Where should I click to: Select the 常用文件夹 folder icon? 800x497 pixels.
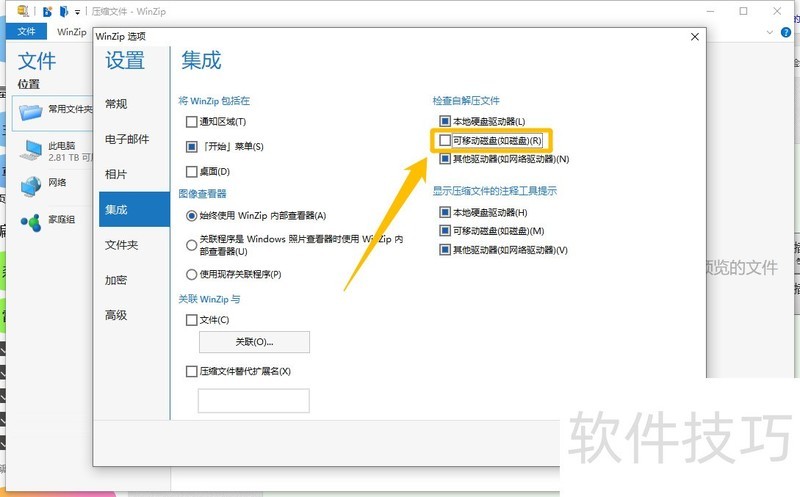click(31, 111)
